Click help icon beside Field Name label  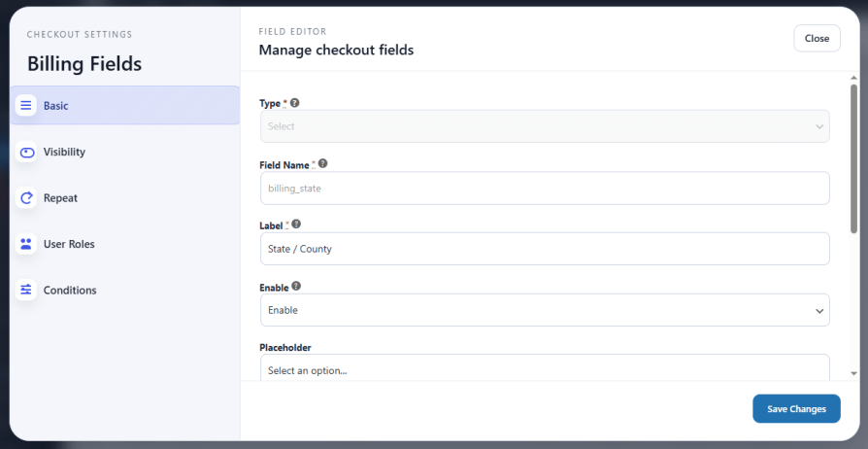[x=323, y=164]
